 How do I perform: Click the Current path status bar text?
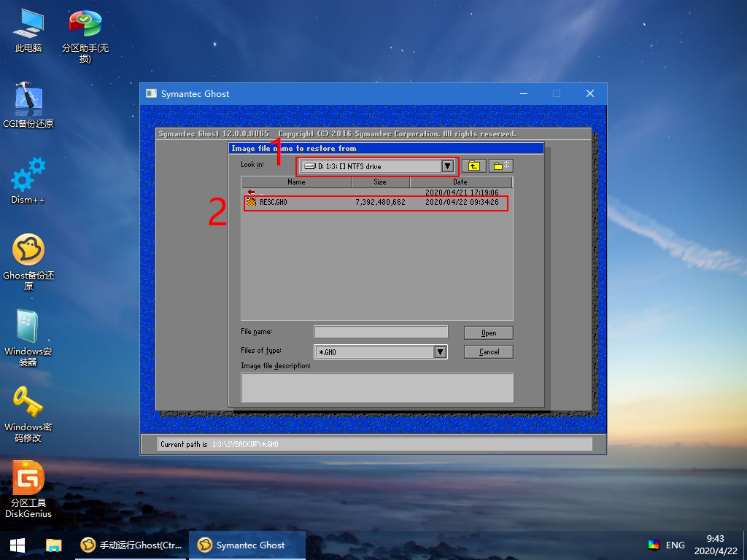pyautogui.click(x=220, y=444)
